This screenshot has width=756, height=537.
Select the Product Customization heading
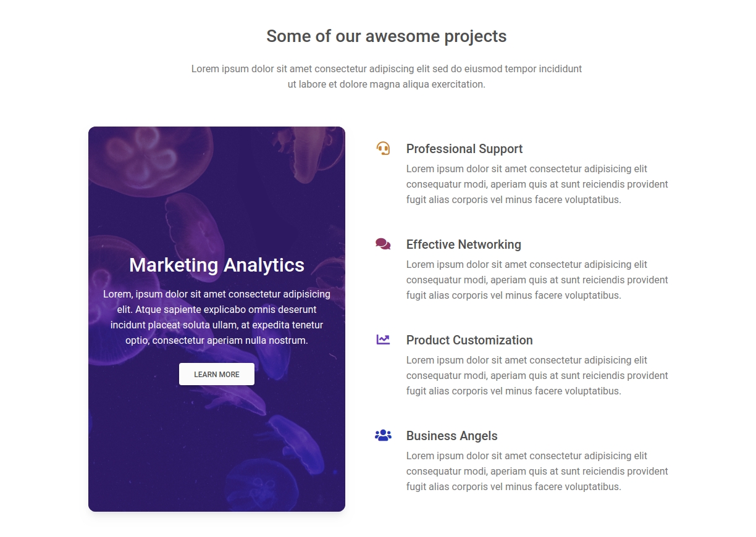pyautogui.click(x=469, y=340)
